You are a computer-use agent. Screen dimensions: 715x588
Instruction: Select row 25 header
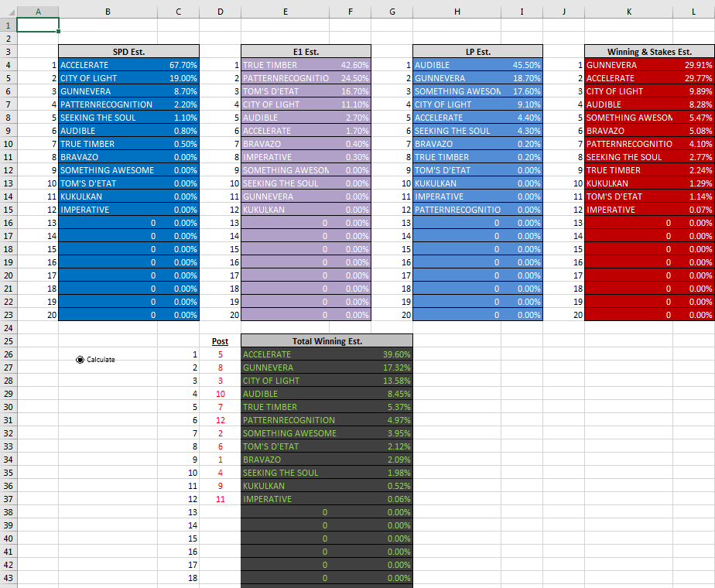click(x=8, y=341)
